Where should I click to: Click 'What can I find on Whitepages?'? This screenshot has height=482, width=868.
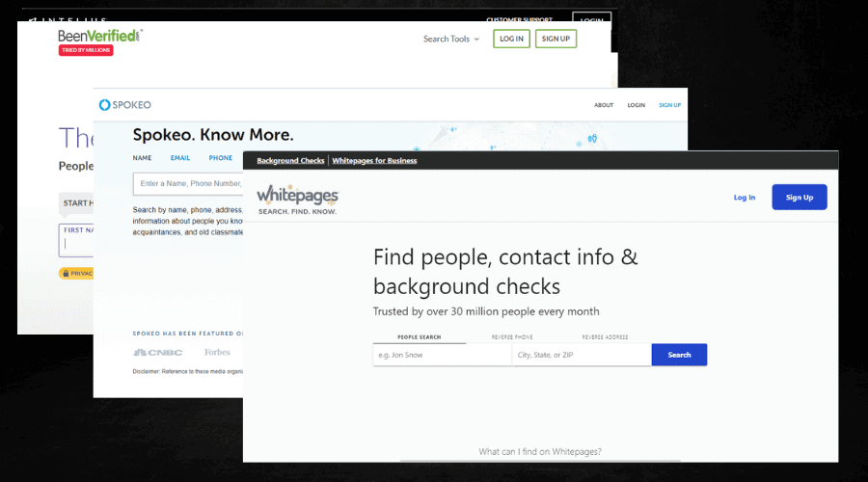pyautogui.click(x=540, y=451)
